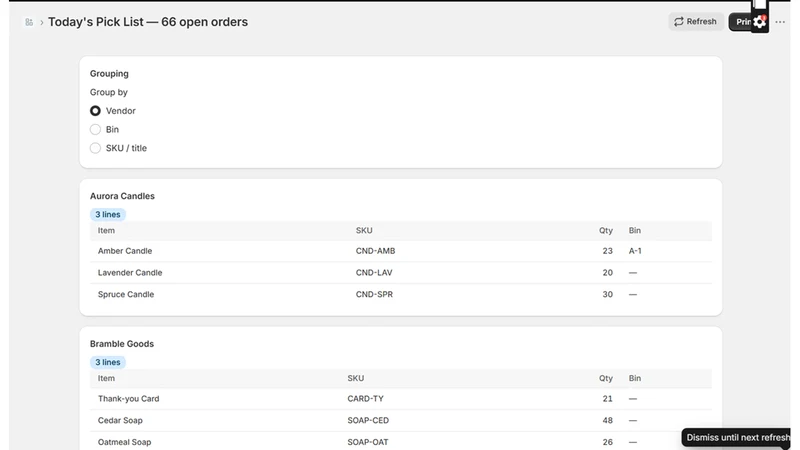
Task: Click quantity 48 for Cedar Soap
Action: point(607,420)
